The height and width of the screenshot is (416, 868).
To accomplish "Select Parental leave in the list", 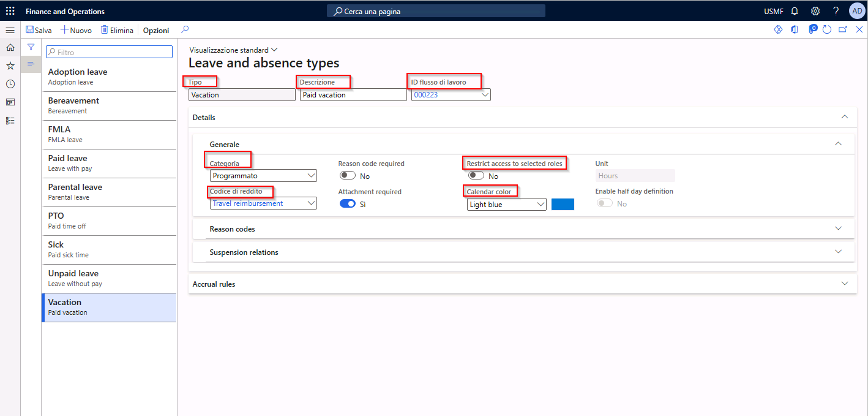I will 109,192.
